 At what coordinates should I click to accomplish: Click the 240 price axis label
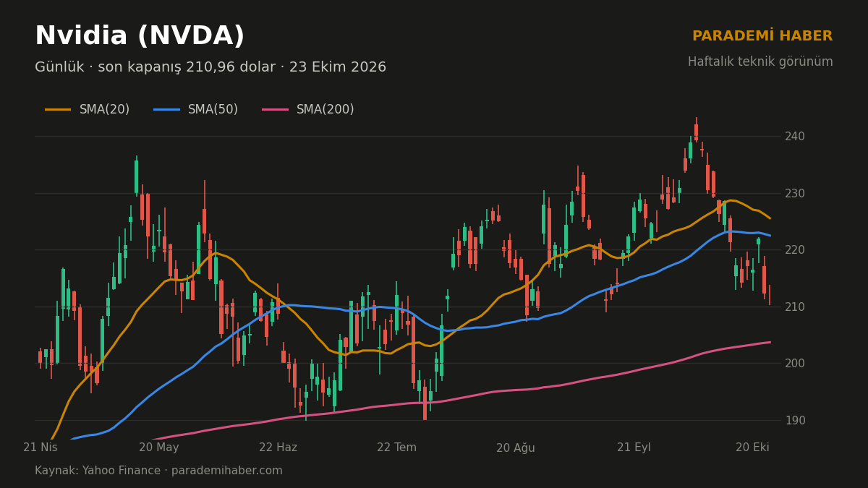[793, 136]
